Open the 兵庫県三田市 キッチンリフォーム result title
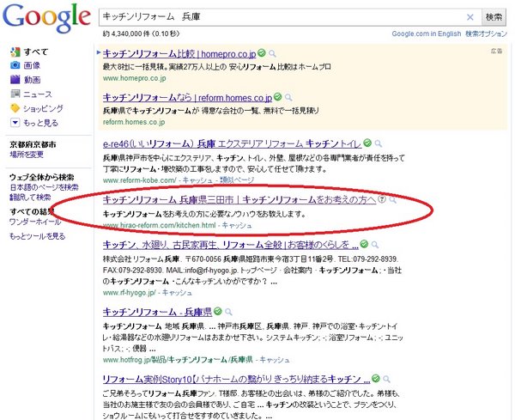515x420 pixels. coord(239,199)
